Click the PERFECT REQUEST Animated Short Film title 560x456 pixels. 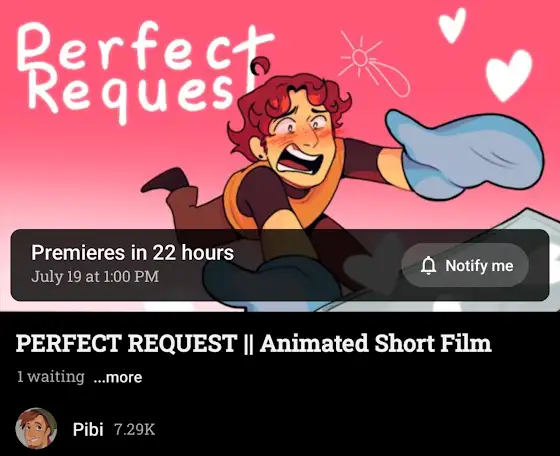click(253, 343)
